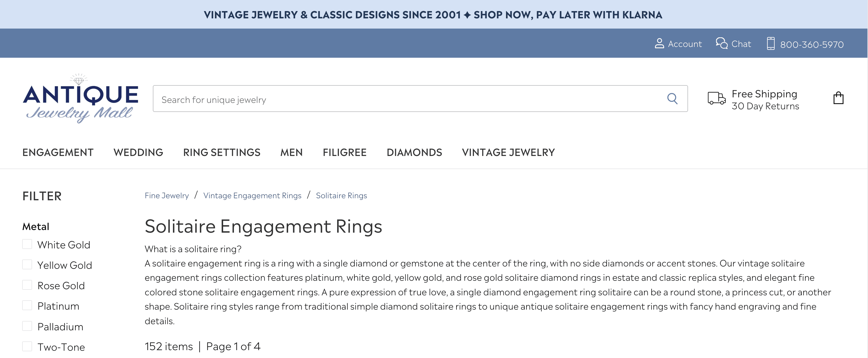The width and height of the screenshot is (868, 358).
Task: Click the Solitaire Rings breadcrumb
Action: click(341, 195)
